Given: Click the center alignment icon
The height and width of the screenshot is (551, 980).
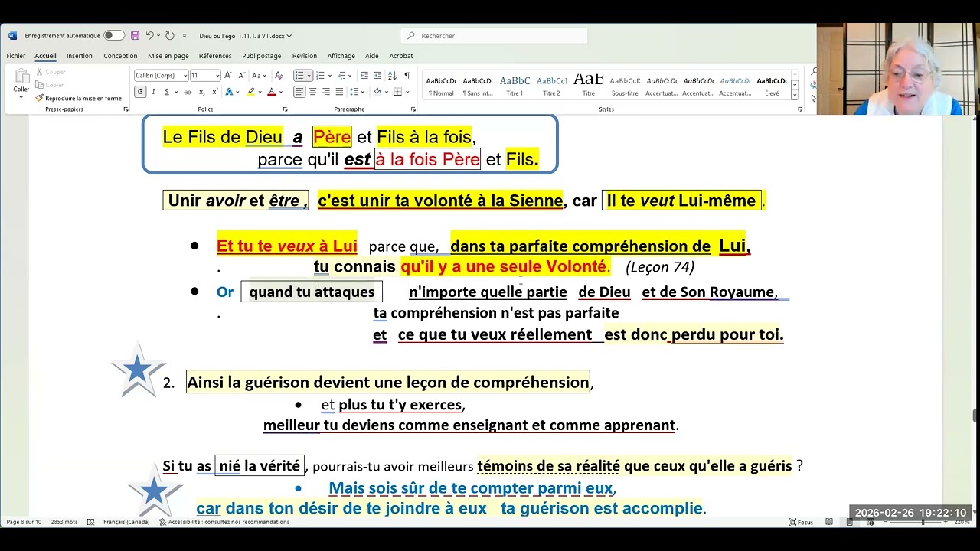Looking at the screenshot, I should coord(312,92).
